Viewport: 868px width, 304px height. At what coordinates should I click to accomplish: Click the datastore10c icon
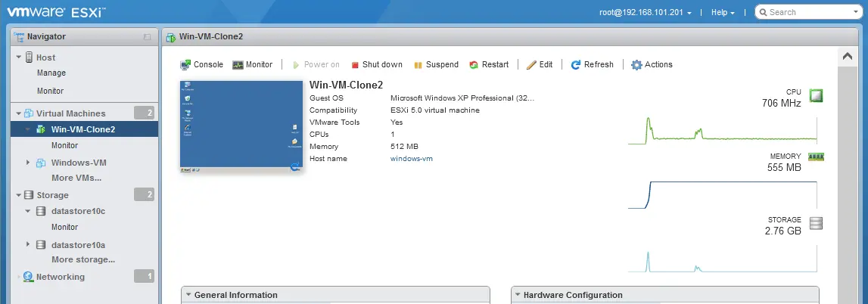coord(42,211)
